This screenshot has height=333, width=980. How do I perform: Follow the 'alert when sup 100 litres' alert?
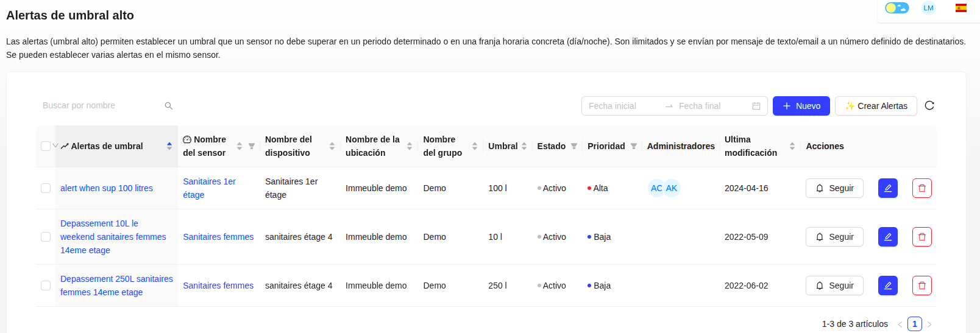(x=834, y=188)
